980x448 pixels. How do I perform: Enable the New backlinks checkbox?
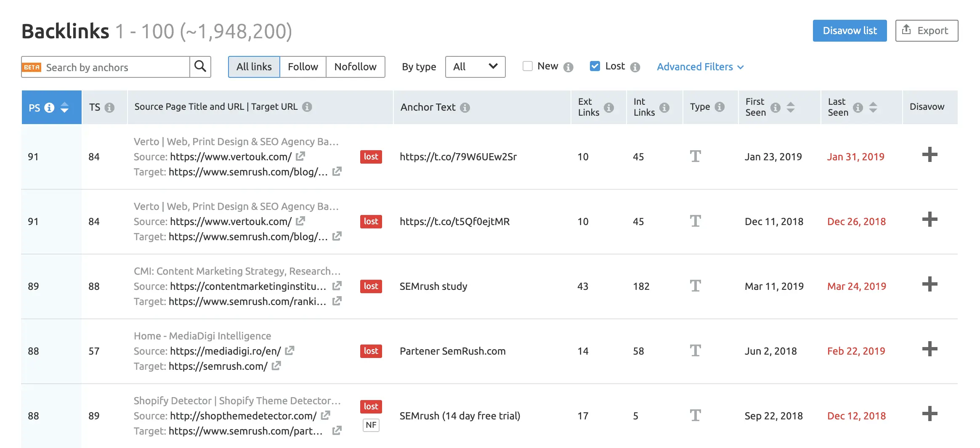(527, 66)
